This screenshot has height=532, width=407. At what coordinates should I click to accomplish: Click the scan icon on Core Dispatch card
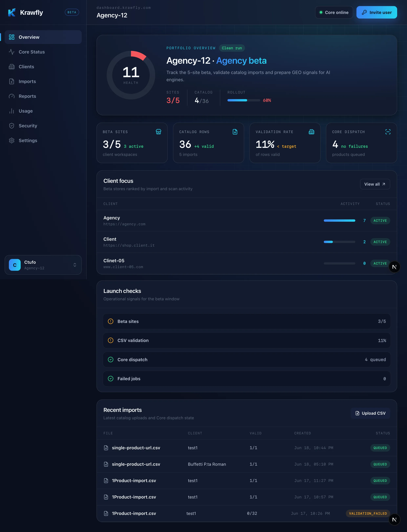coord(388,132)
